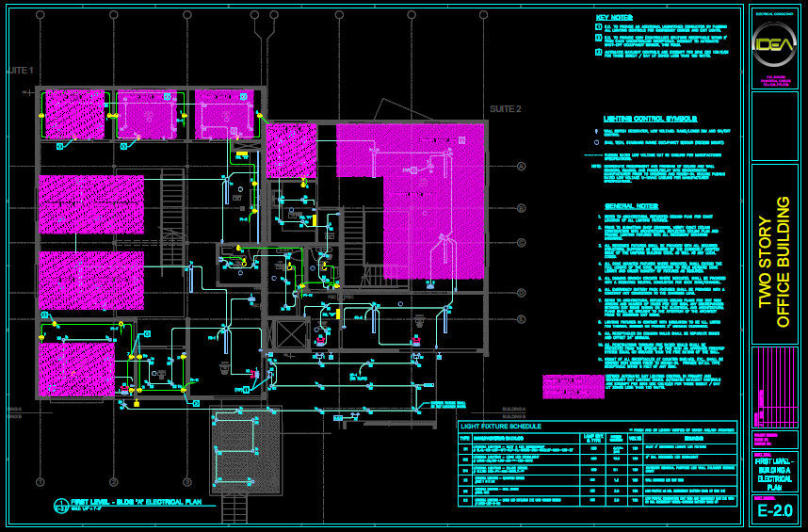Screen dimensions: 808x532
Task: Pick the magenta hatch legend swatch
Action: tap(573, 386)
